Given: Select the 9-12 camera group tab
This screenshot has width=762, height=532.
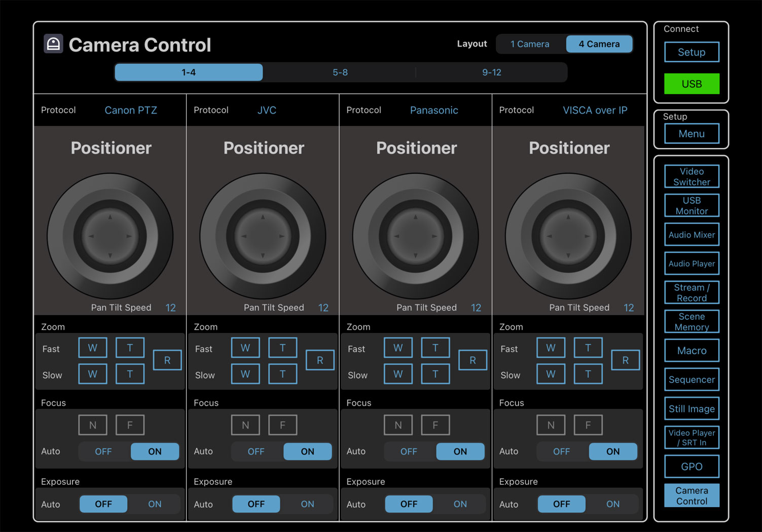Looking at the screenshot, I should 491,72.
